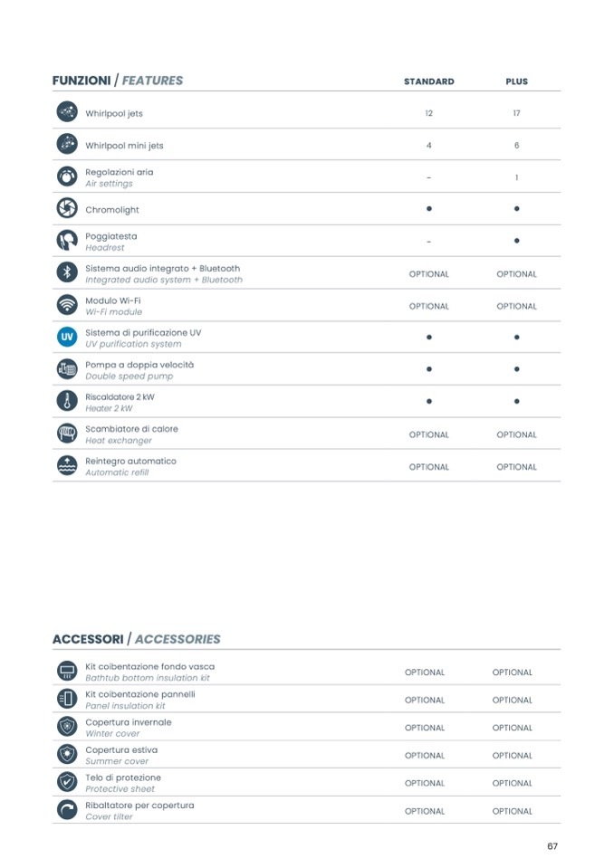Click the STANDARD column header
The image size is (614, 868).
coord(428,81)
